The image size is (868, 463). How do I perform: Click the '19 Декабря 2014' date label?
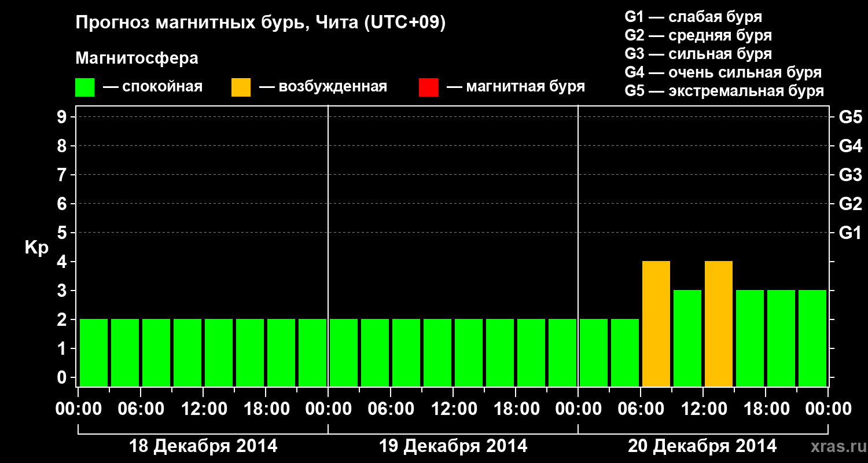pyautogui.click(x=453, y=446)
